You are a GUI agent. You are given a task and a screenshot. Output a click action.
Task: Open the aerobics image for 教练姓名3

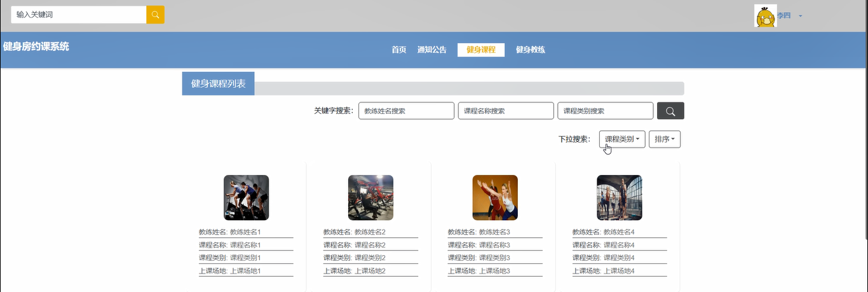[495, 198]
